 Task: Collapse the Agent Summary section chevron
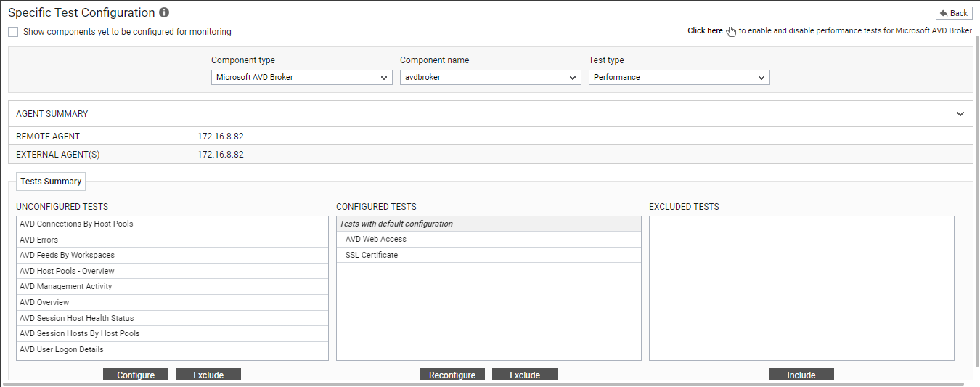(x=960, y=114)
